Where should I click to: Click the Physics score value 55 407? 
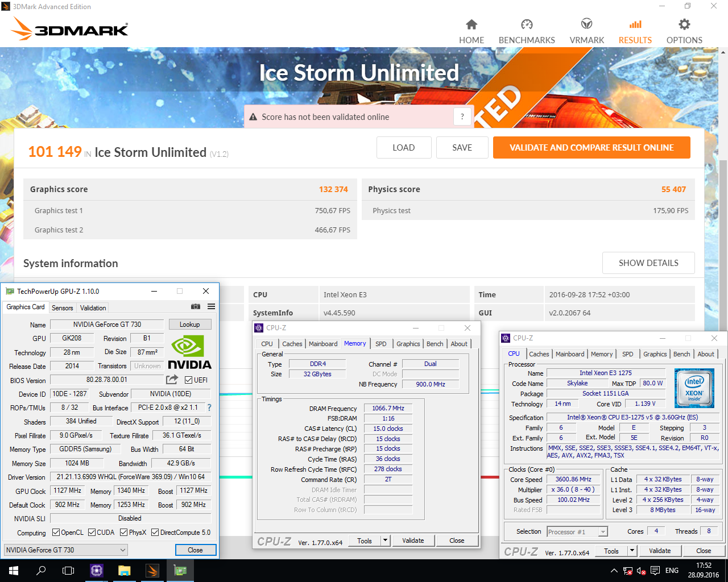[673, 189]
